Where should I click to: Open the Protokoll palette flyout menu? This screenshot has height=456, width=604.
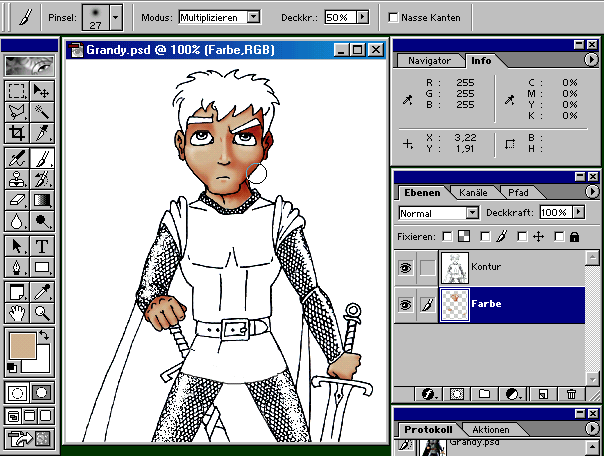[591, 428]
